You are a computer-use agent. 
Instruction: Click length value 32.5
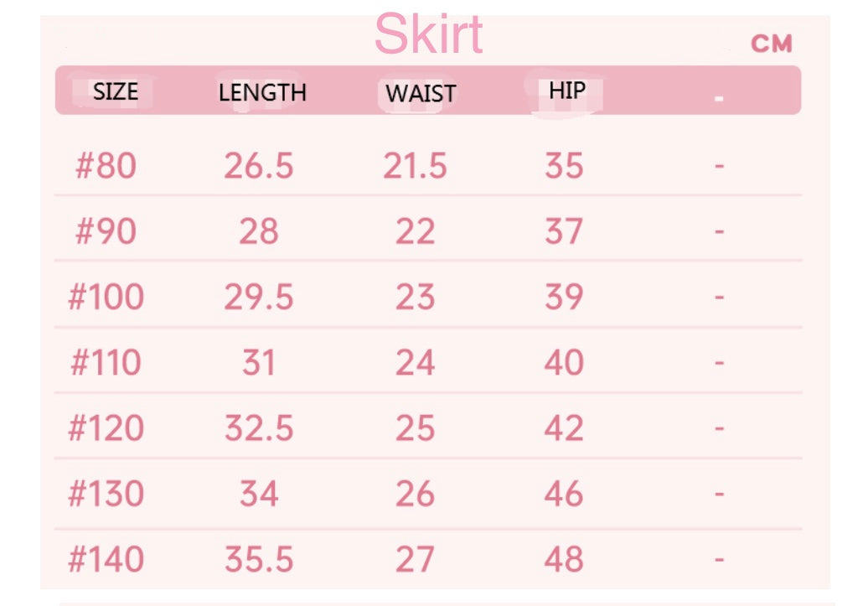[258, 428]
